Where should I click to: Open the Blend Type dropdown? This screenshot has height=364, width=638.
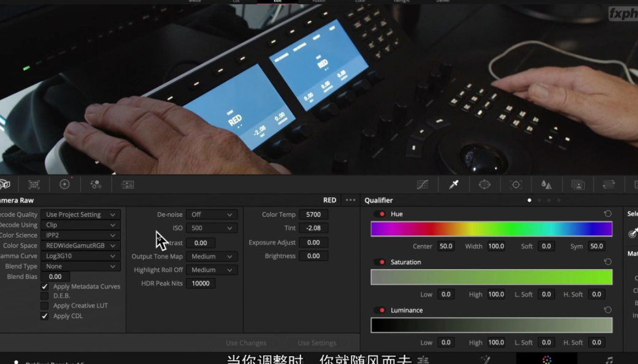(x=80, y=266)
